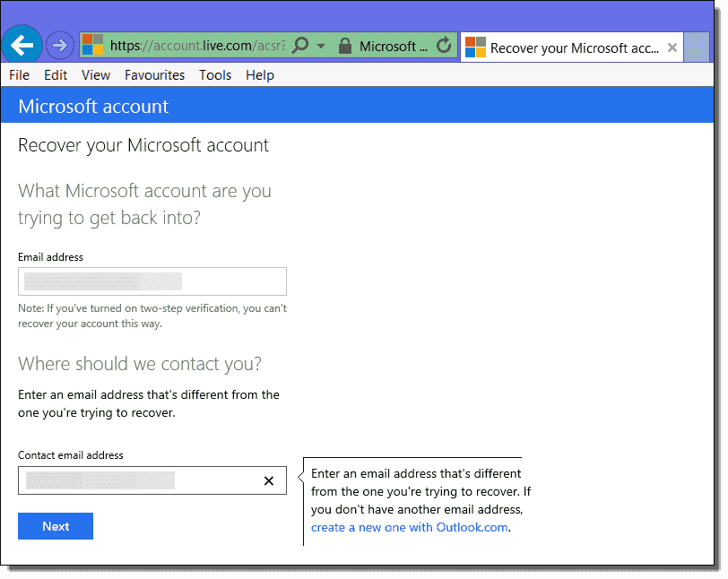
Task: Click the blue Next button
Action: [56, 526]
